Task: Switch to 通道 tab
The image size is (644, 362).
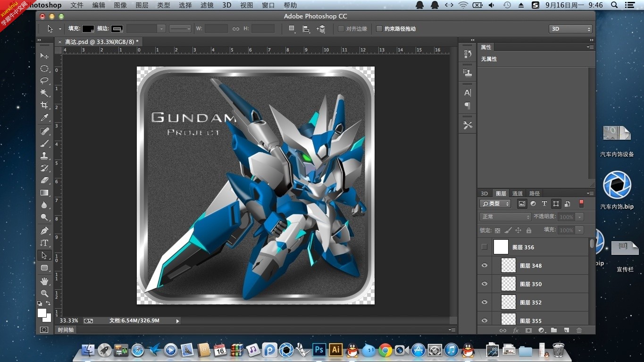Action: click(518, 194)
